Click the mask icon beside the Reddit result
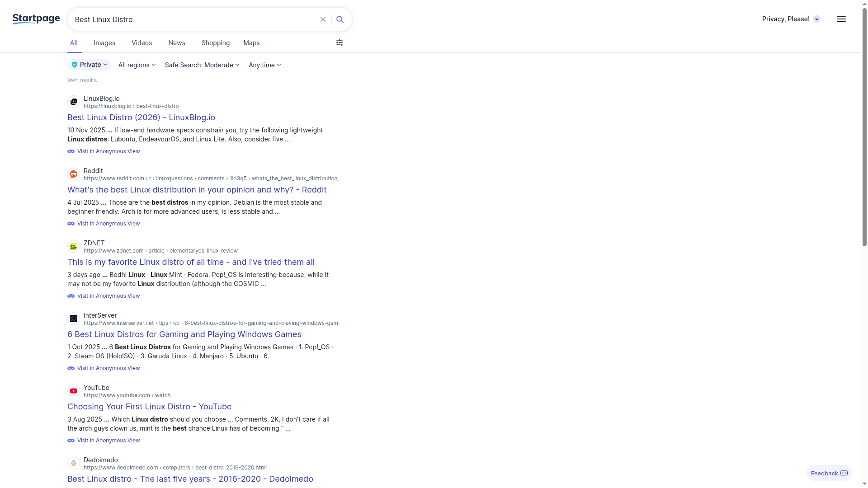 pyautogui.click(x=71, y=223)
